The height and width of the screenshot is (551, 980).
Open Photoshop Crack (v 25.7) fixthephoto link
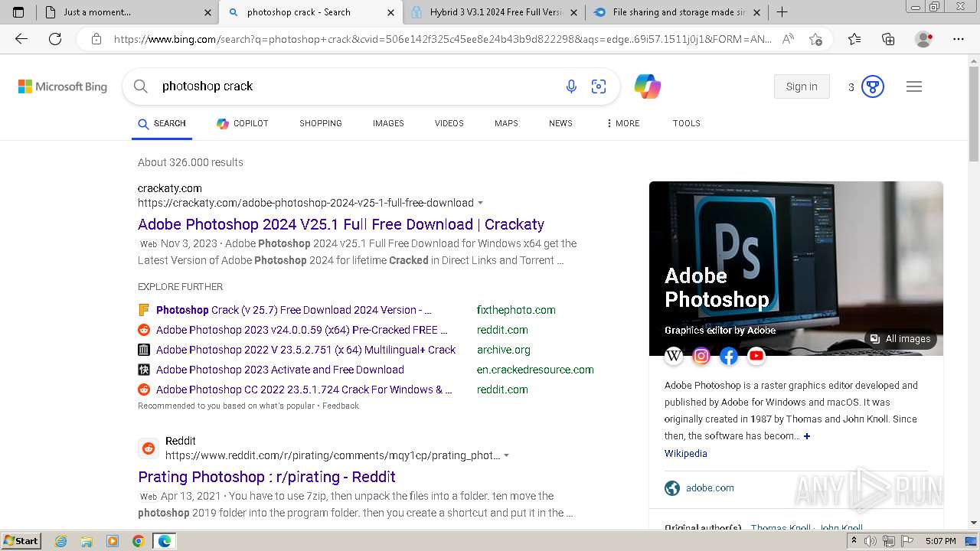tap(293, 310)
